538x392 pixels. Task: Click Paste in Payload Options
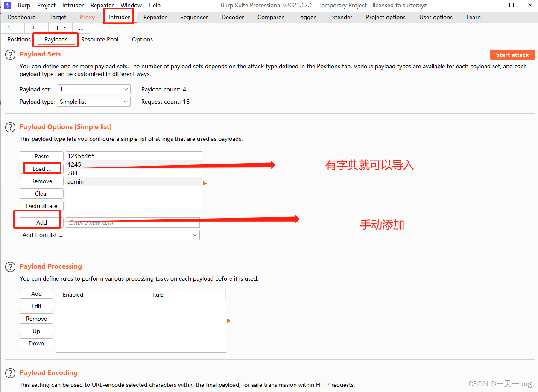pyautogui.click(x=42, y=156)
